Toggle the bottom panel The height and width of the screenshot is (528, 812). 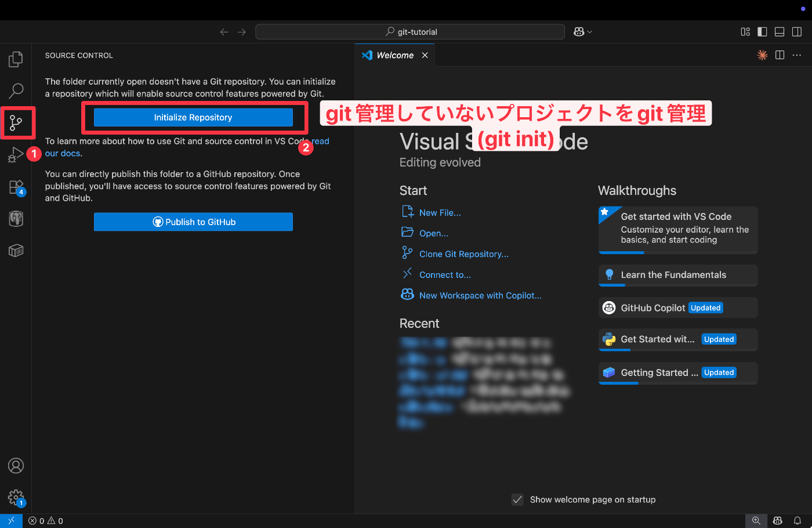780,32
